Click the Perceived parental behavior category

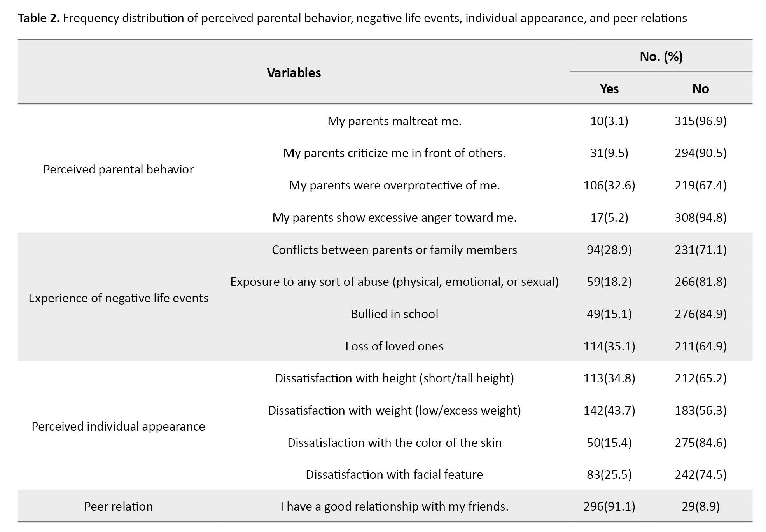pos(118,169)
